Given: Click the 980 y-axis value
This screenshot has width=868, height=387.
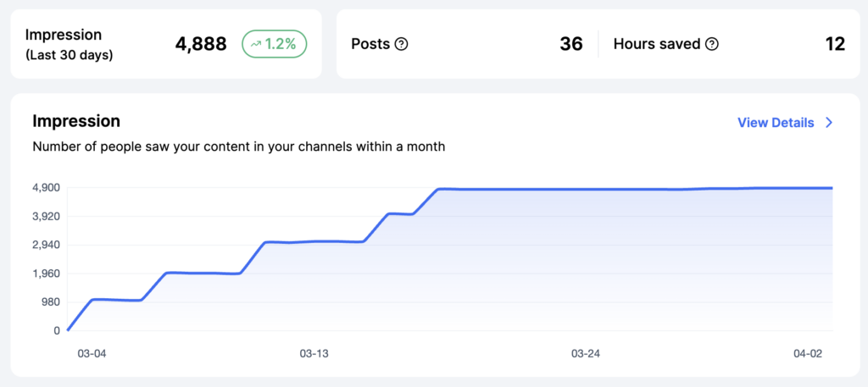Looking at the screenshot, I should coord(49,302).
